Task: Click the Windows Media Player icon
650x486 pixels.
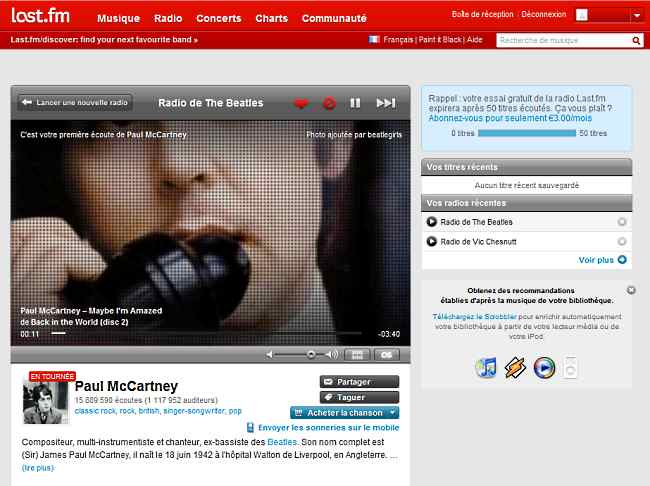Action: 544,367
